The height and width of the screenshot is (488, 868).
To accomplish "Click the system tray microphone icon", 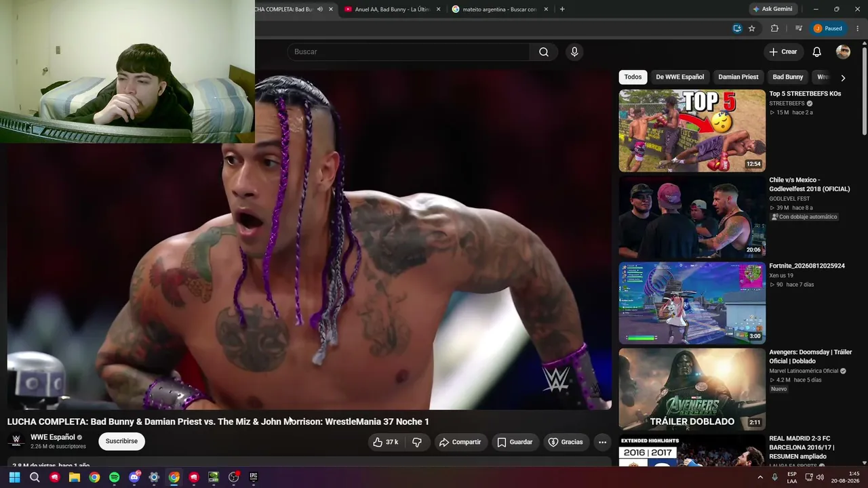I will click(774, 477).
